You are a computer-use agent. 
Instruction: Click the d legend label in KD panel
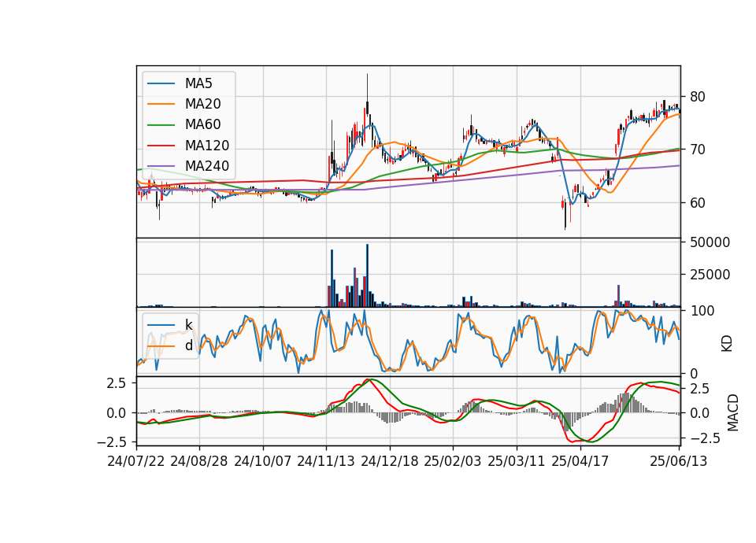tap(189, 345)
